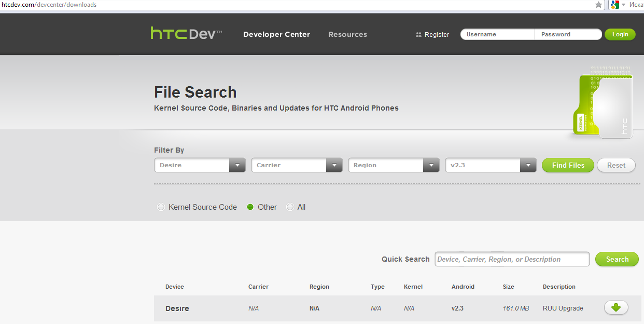Click the Region column header

[319, 287]
